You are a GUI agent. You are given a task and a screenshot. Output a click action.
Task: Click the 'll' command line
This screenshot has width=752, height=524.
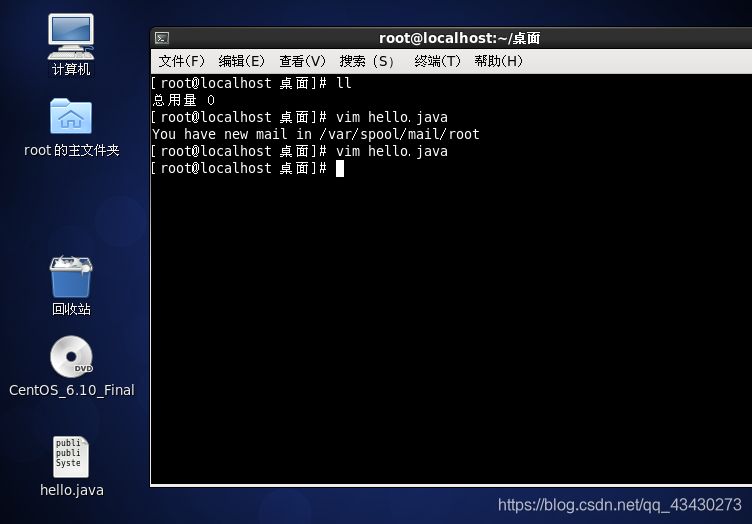click(x=251, y=83)
